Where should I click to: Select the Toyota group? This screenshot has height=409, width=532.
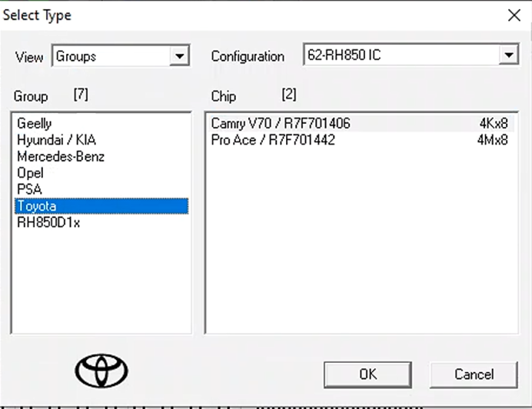click(x=36, y=206)
